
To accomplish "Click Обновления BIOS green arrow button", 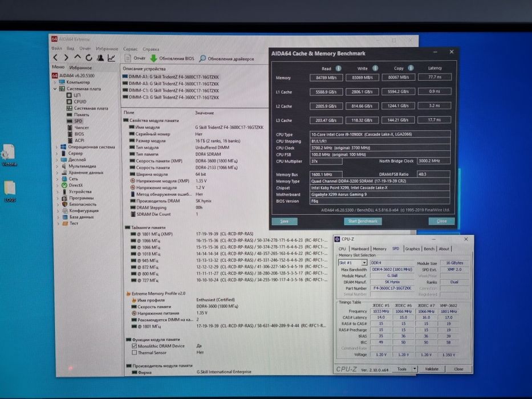I will coord(172,58).
